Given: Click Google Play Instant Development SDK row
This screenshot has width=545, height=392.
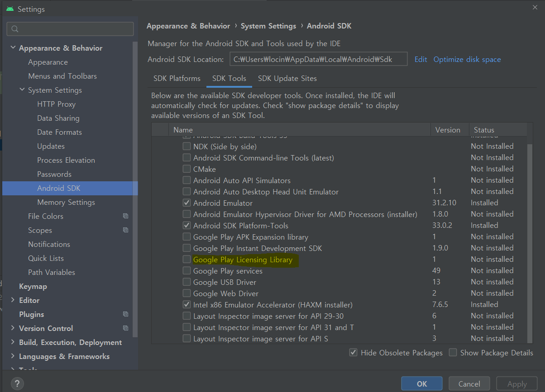Looking at the screenshot, I should pos(339,248).
